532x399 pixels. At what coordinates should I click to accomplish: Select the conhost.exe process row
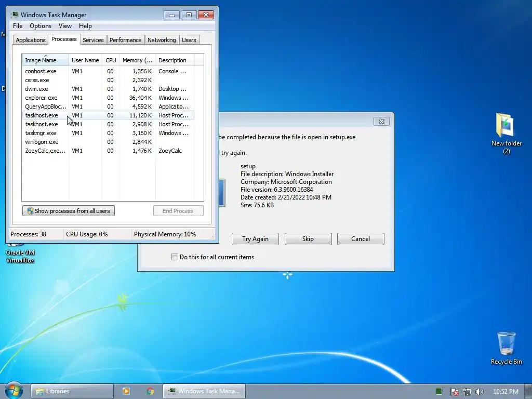108,71
